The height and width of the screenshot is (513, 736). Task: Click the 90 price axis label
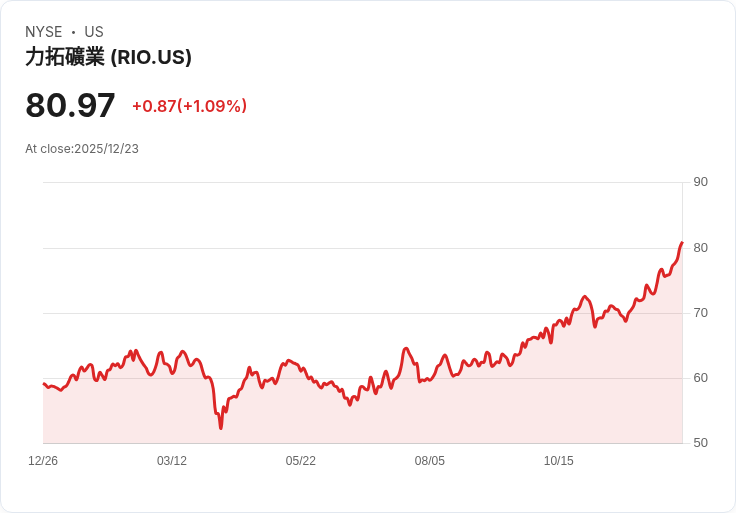point(700,182)
